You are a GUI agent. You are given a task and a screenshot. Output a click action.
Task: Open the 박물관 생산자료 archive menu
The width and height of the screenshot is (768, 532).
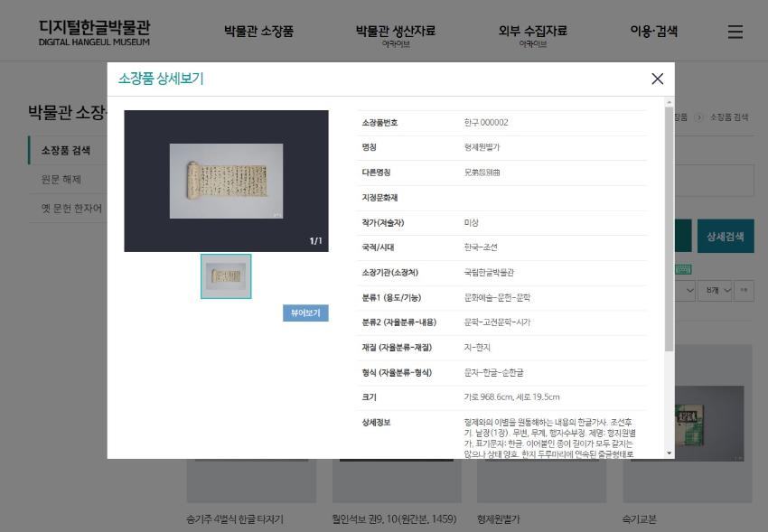coord(395,32)
